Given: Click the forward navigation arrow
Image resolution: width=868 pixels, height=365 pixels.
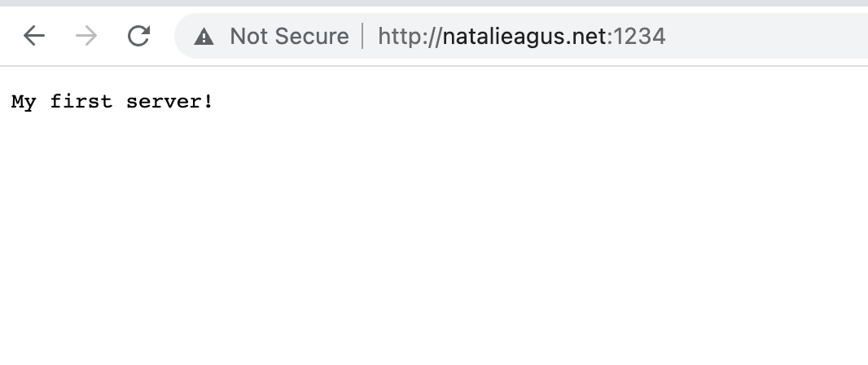Looking at the screenshot, I should (x=86, y=36).
